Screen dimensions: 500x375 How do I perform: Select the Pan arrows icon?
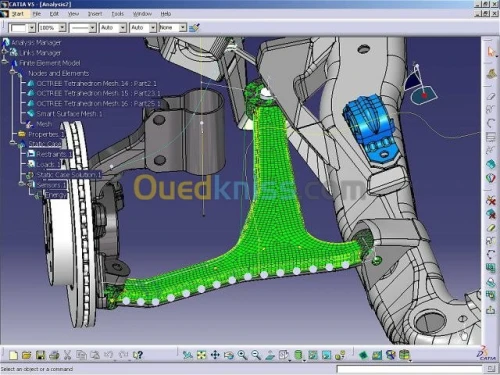pyautogui.click(x=215, y=355)
